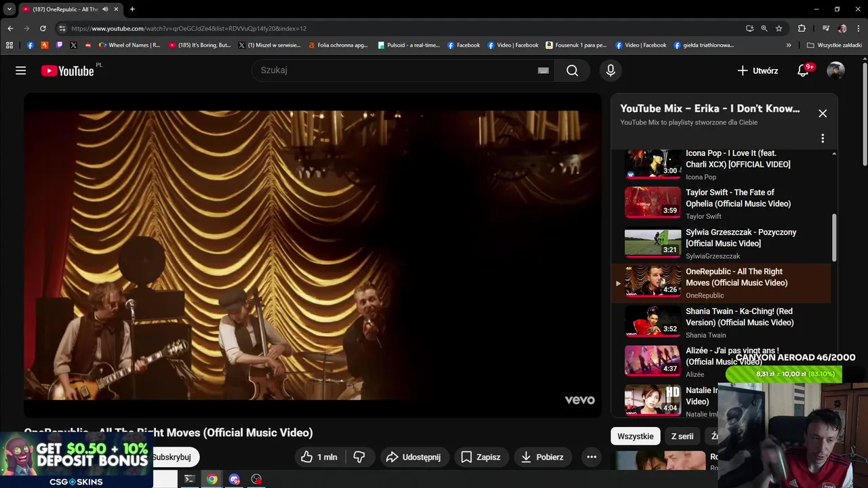Dislike the video
This screenshot has width=868, height=488.
[x=359, y=457]
